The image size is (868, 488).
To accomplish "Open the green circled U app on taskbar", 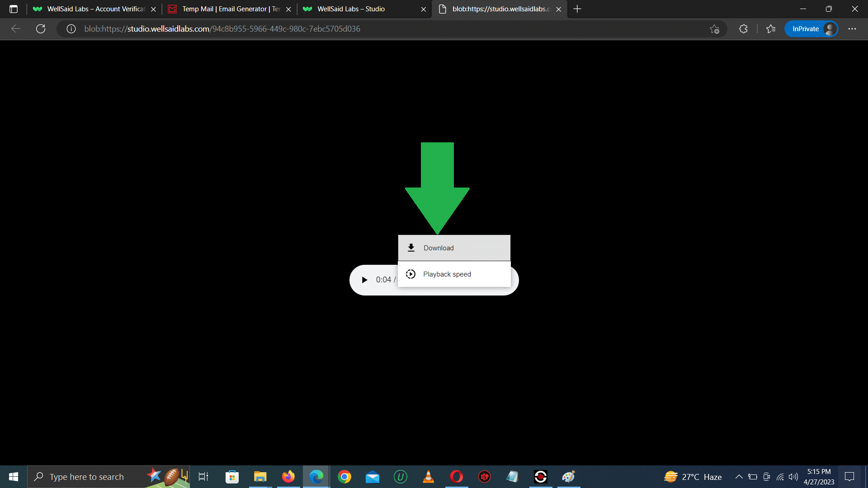I will [401, 477].
